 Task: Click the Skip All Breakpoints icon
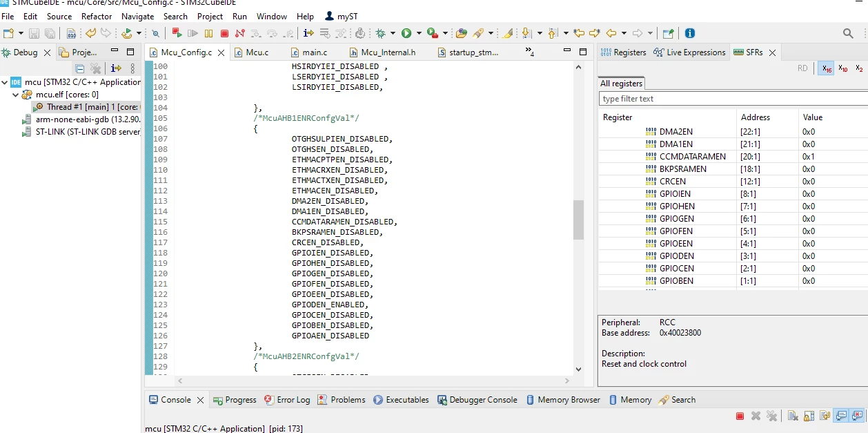[x=156, y=33]
